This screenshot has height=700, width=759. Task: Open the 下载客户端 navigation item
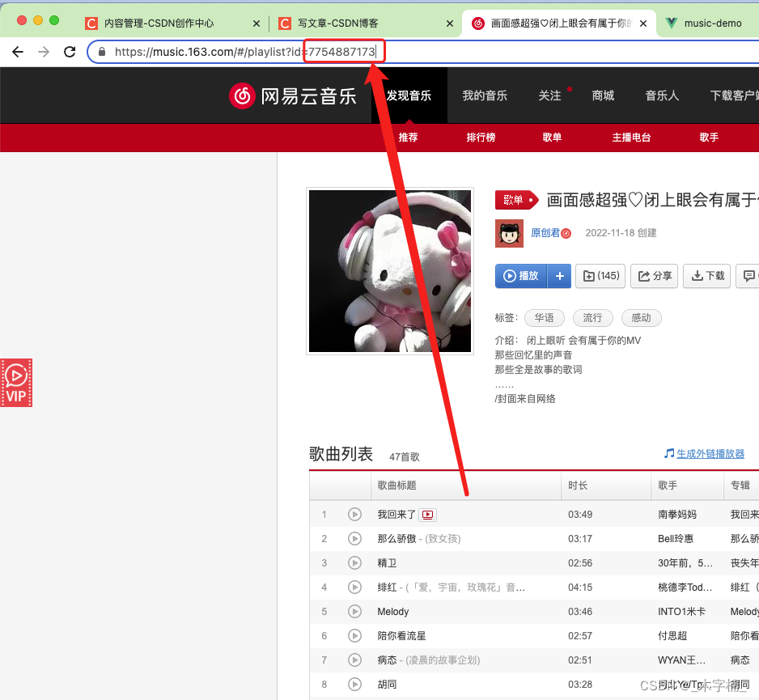click(x=734, y=95)
